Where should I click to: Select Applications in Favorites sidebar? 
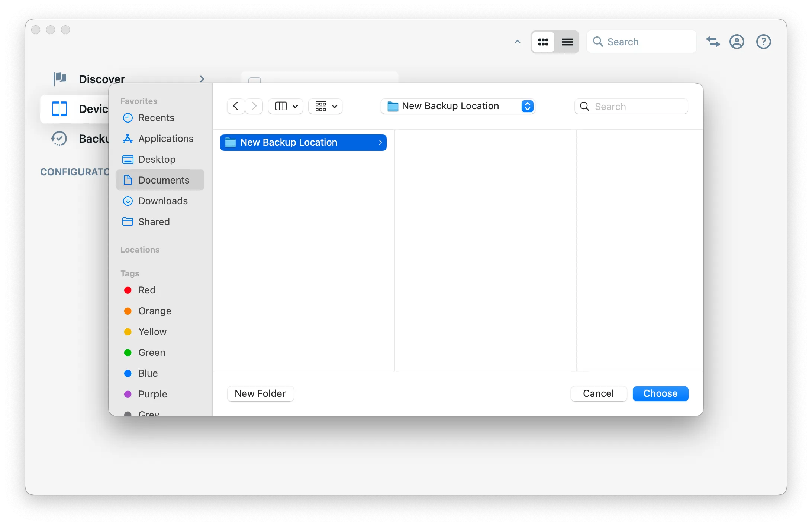(x=165, y=139)
